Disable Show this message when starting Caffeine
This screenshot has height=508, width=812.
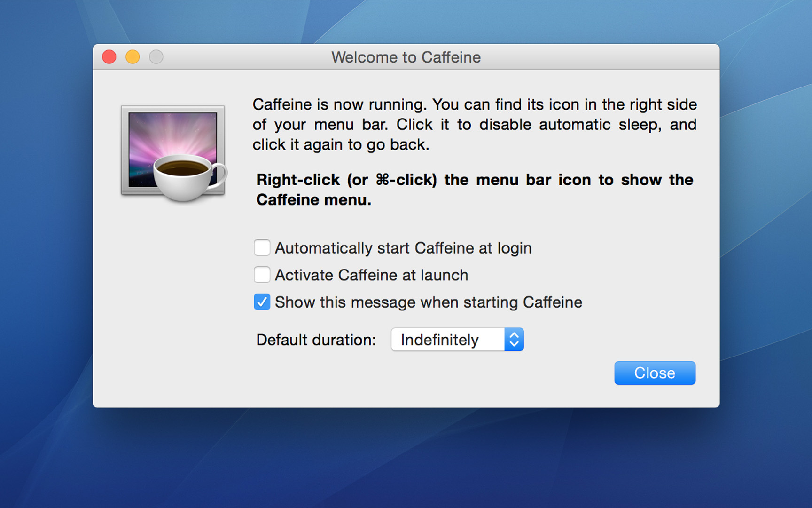tap(262, 302)
